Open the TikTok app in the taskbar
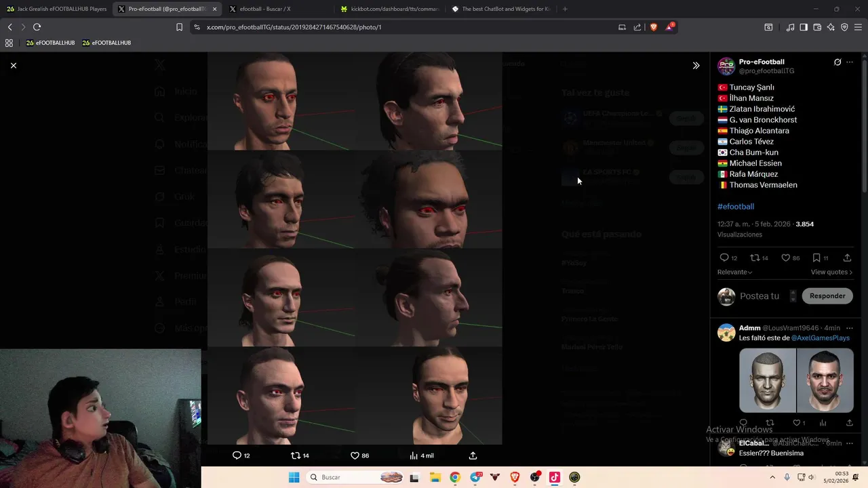Viewport: 868px width, 488px height. click(x=554, y=477)
